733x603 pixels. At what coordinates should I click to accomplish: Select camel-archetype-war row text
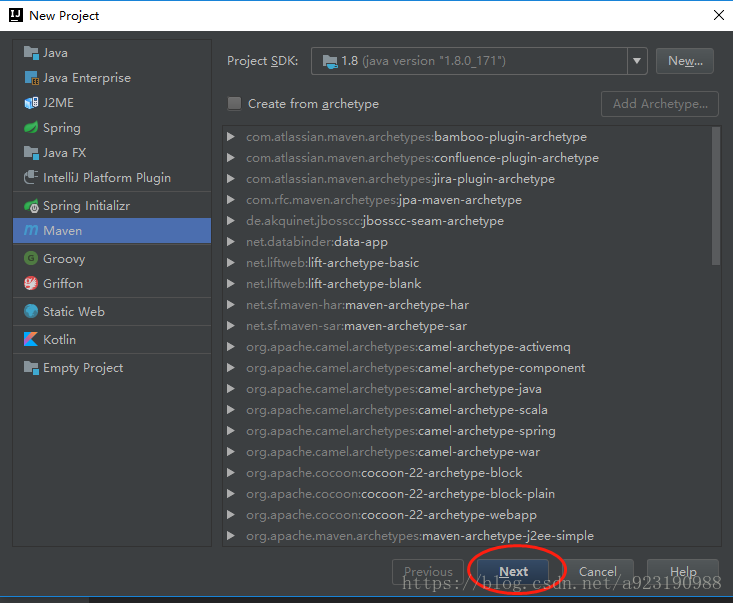point(393,452)
